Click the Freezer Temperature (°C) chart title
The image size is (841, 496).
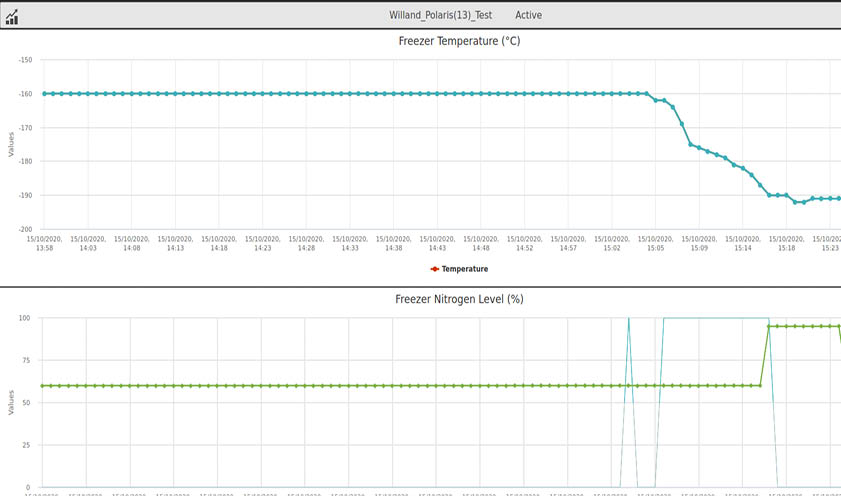coord(459,42)
